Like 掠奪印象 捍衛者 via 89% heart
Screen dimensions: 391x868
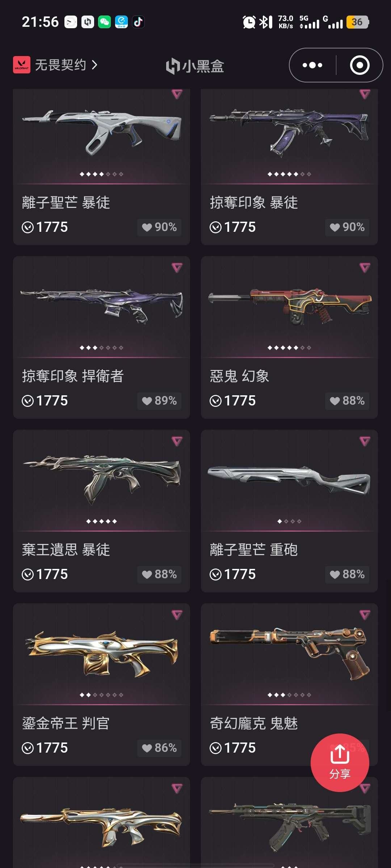click(x=159, y=401)
